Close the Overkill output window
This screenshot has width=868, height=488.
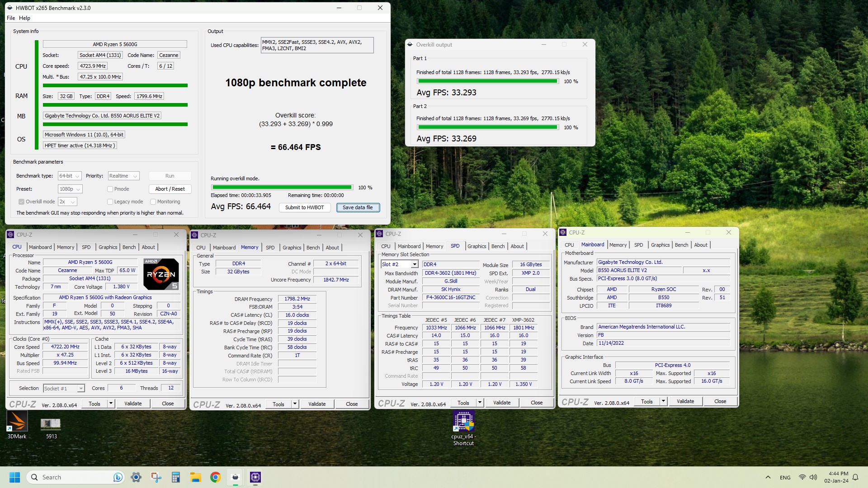pyautogui.click(x=585, y=44)
